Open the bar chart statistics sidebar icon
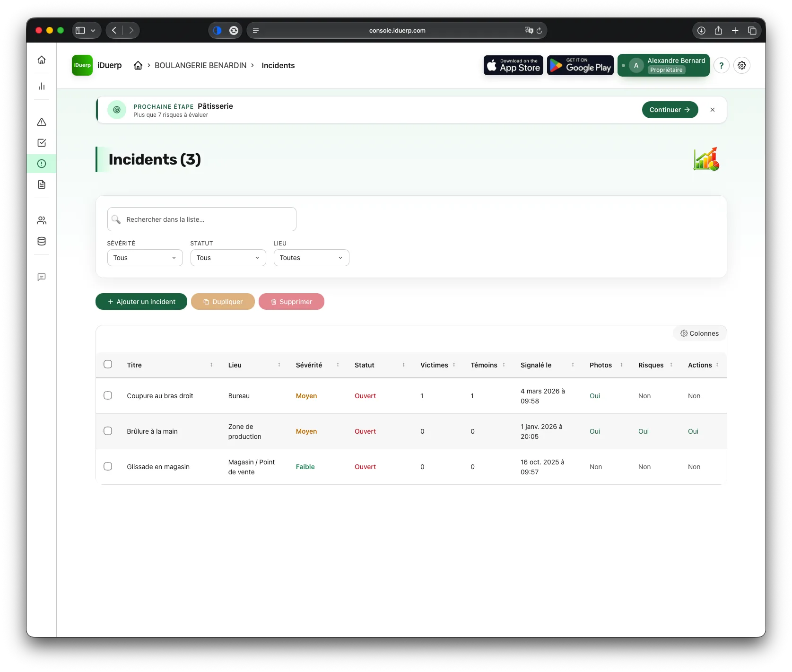Image resolution: width=792 pixels, height=672 pixels. 42,86
